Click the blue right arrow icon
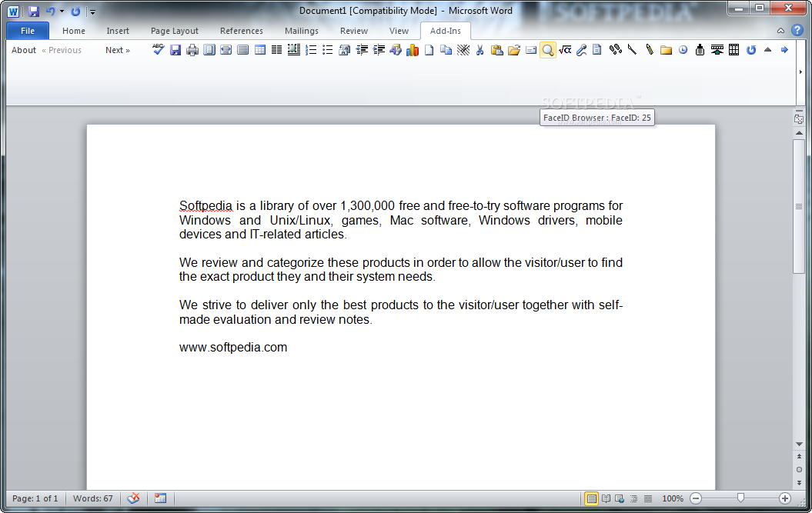 coord(784,50)
